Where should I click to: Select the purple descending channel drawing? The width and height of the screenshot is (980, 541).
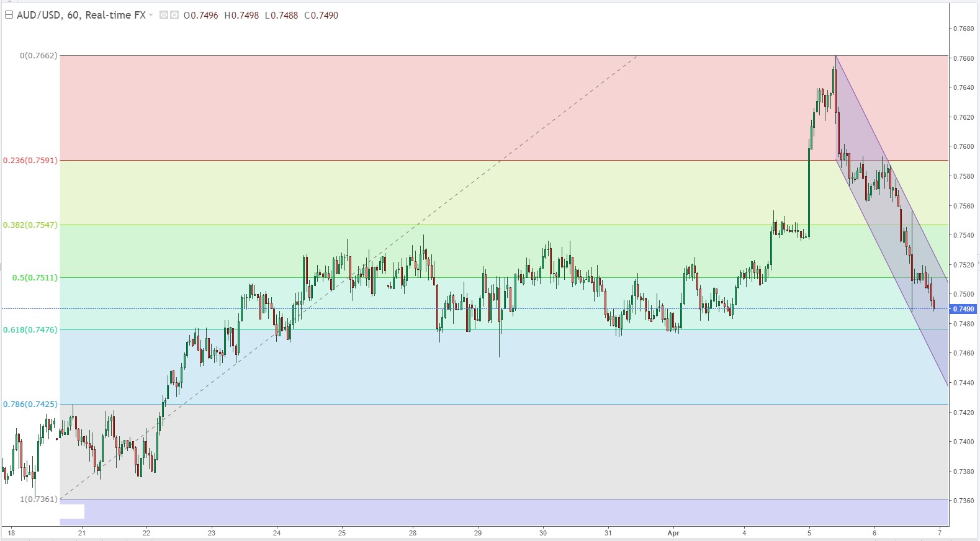click(892, 220)
